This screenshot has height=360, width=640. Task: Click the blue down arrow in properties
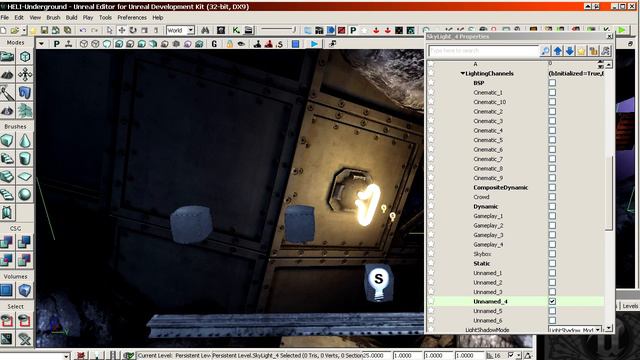569,51
